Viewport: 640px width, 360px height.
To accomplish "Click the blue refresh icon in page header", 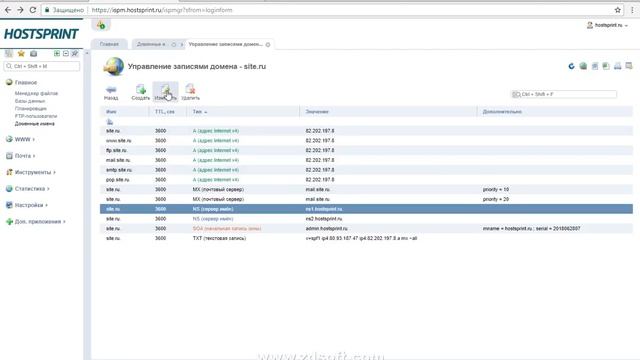I will (x=571, y=66).
